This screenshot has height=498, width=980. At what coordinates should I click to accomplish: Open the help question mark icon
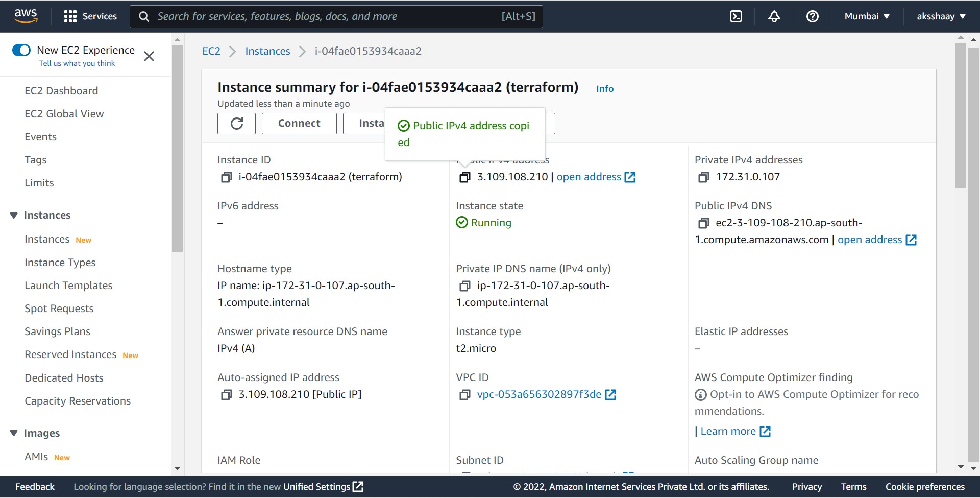click(812, 16)
